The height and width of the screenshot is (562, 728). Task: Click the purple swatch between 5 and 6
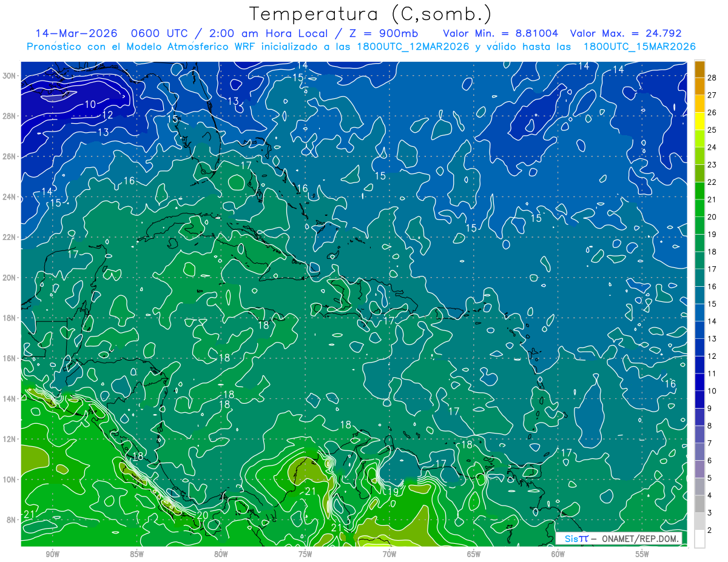(699, 469)
